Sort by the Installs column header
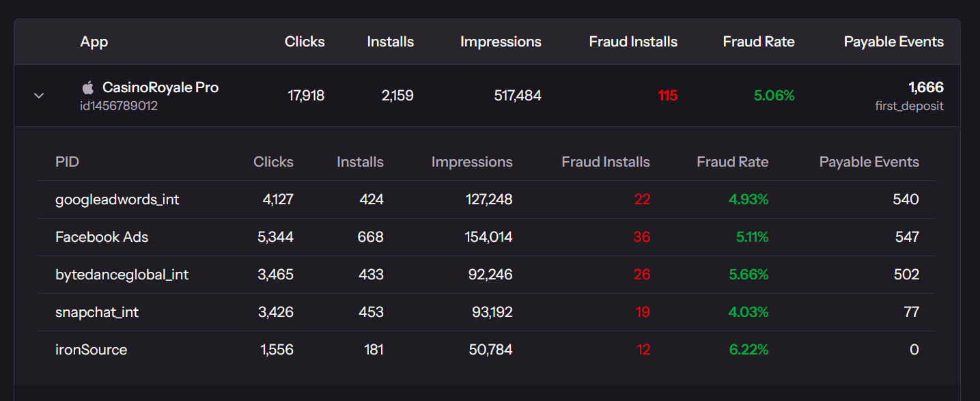The image size is (980, 401). pos(390,42)
